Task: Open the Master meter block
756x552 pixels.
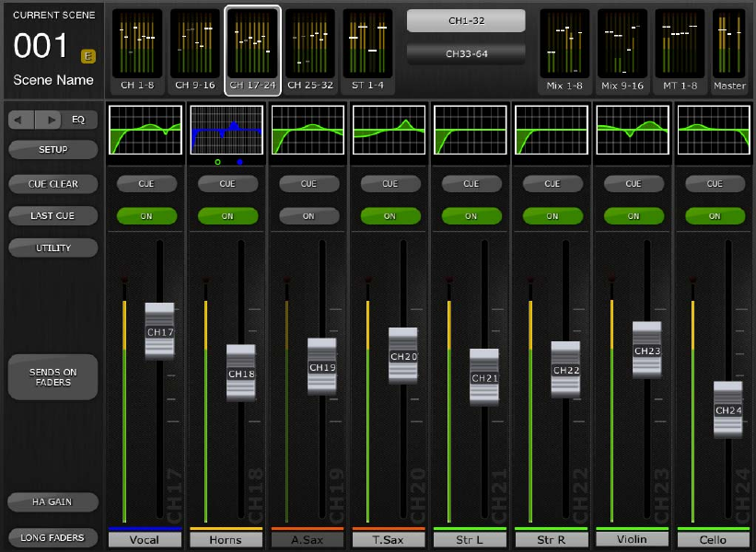Action: 729,44
